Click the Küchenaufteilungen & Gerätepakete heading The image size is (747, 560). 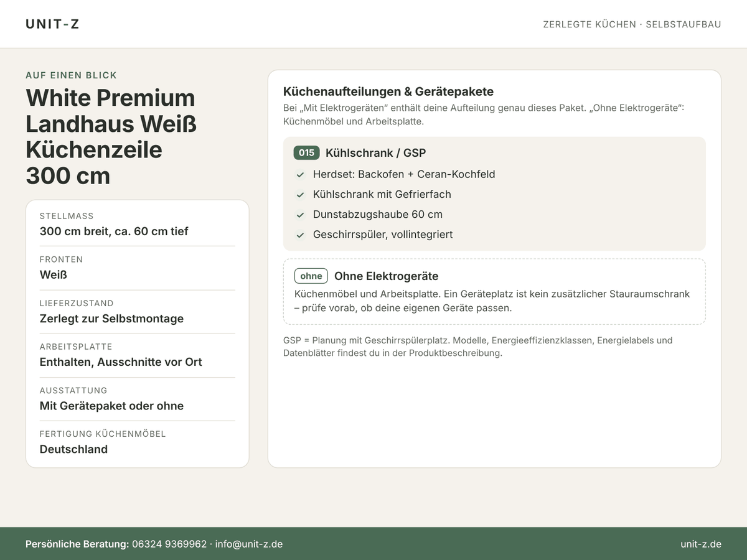[x=388, y=91]
